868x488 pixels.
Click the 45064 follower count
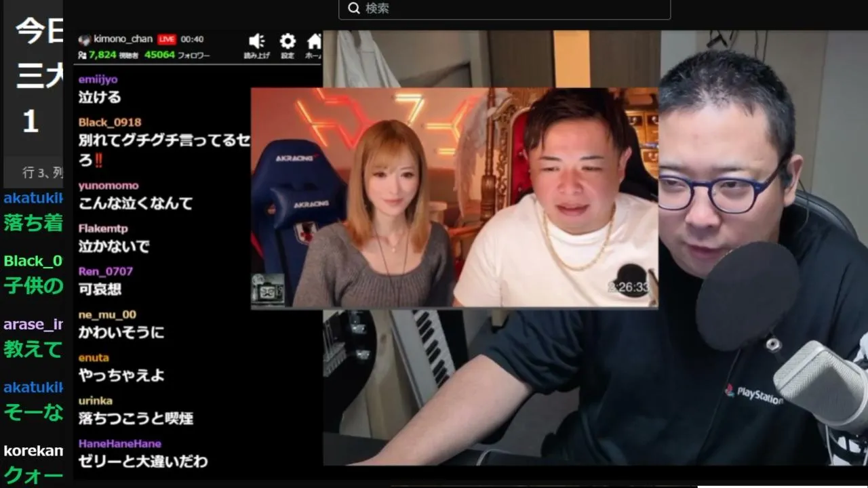tap(159, 55)
